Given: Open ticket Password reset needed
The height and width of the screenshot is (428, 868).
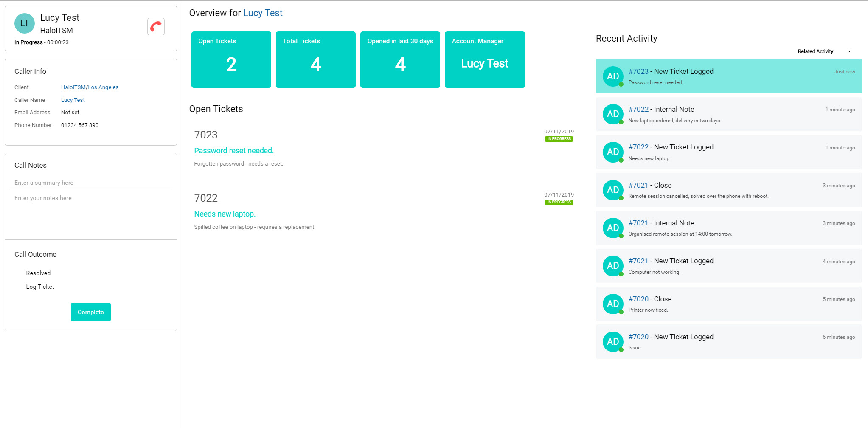Looking at the screenshot, I should (x=234, y=151).
